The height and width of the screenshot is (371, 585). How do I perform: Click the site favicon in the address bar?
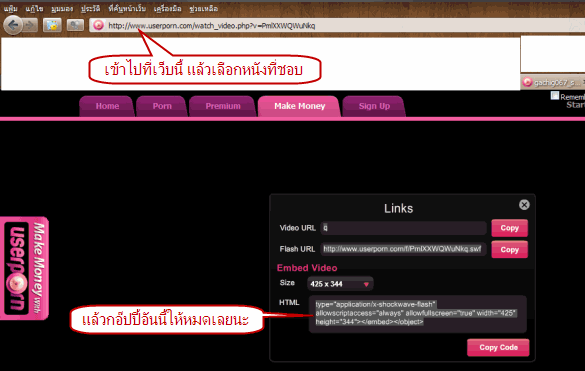98,25
